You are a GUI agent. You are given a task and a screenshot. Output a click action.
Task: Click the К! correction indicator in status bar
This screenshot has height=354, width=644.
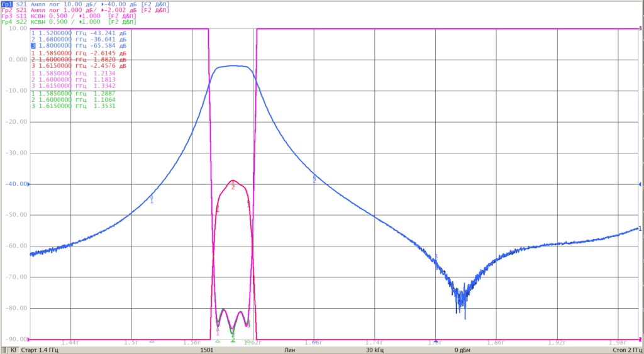pos(13,350)
